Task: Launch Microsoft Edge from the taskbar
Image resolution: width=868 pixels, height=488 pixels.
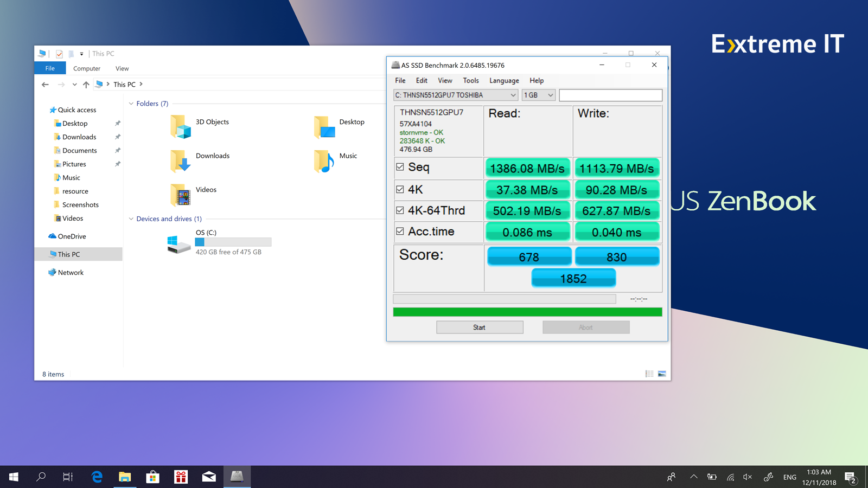Action: point(97,477)
